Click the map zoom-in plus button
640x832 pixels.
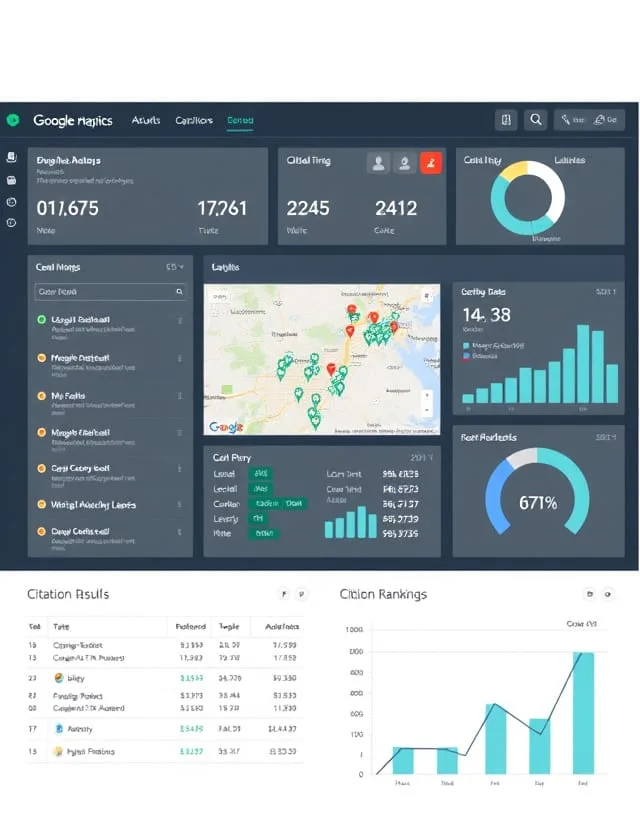(427, 395)
